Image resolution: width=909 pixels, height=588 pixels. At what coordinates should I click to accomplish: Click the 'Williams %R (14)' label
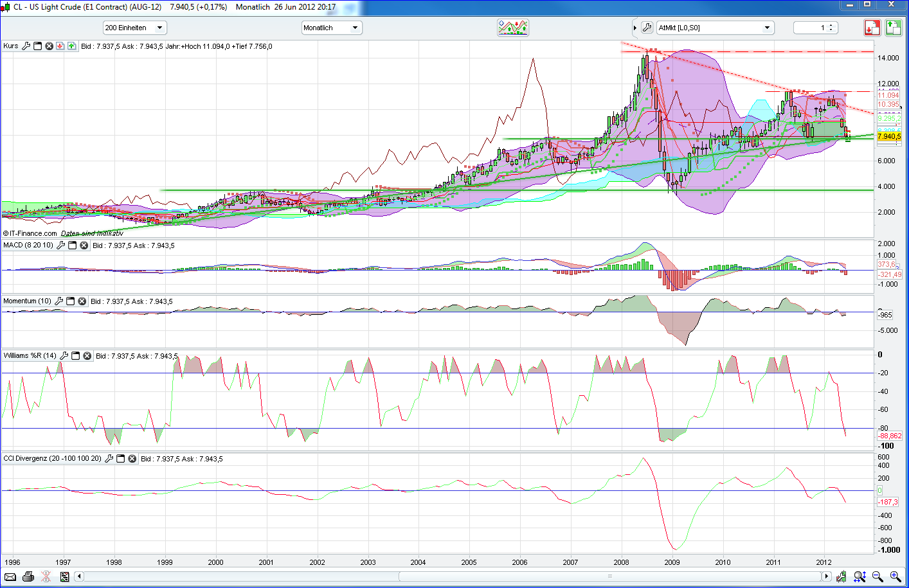(30, 356)
